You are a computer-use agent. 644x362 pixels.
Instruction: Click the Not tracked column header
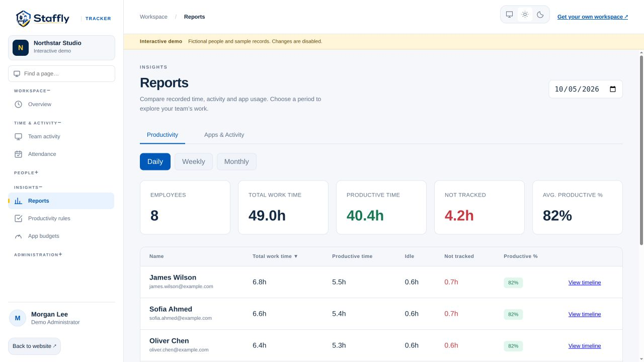point(459,256)
